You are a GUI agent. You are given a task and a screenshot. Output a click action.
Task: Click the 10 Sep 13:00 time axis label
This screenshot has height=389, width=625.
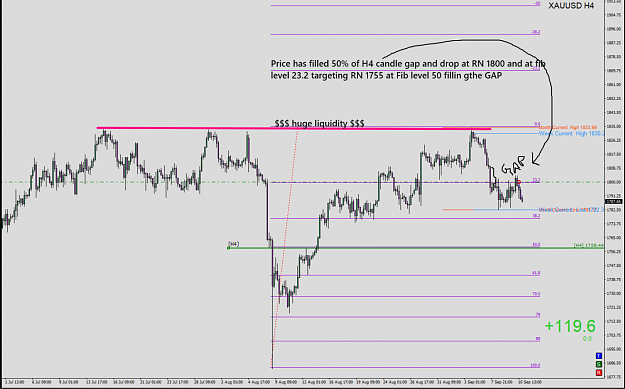click(529, 382)
